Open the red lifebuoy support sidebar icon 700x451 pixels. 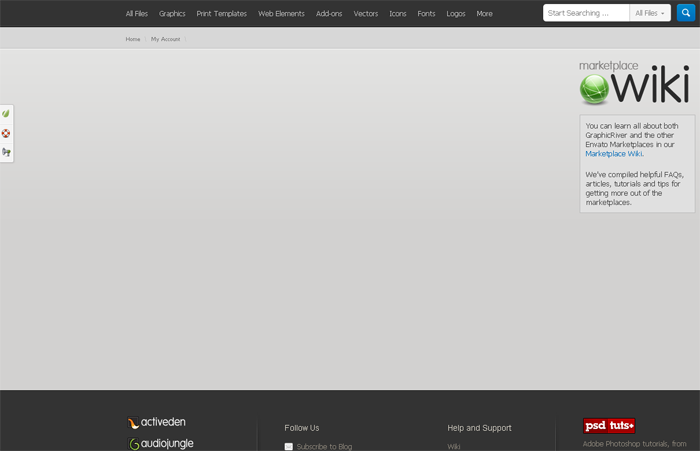coord(6,133)
